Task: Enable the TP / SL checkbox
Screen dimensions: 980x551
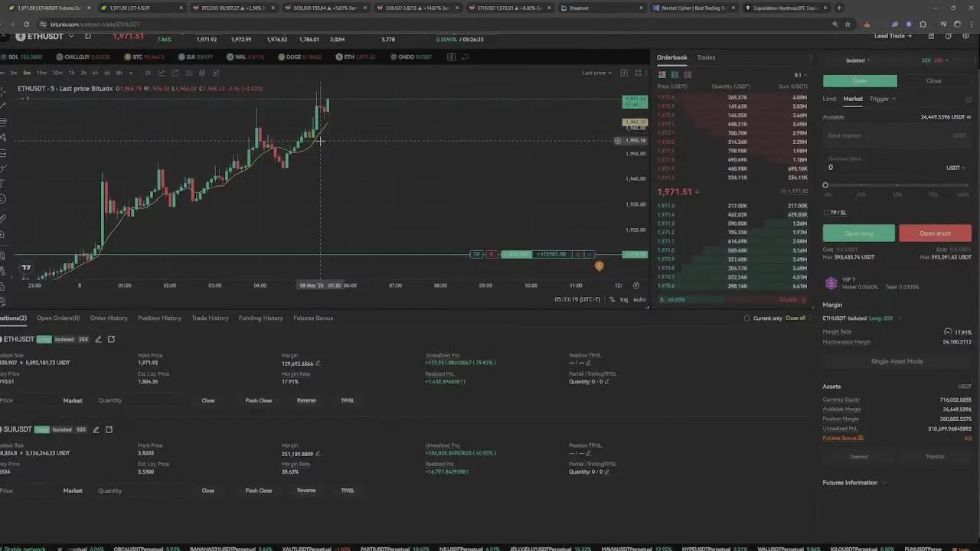Action: [826, 213]
